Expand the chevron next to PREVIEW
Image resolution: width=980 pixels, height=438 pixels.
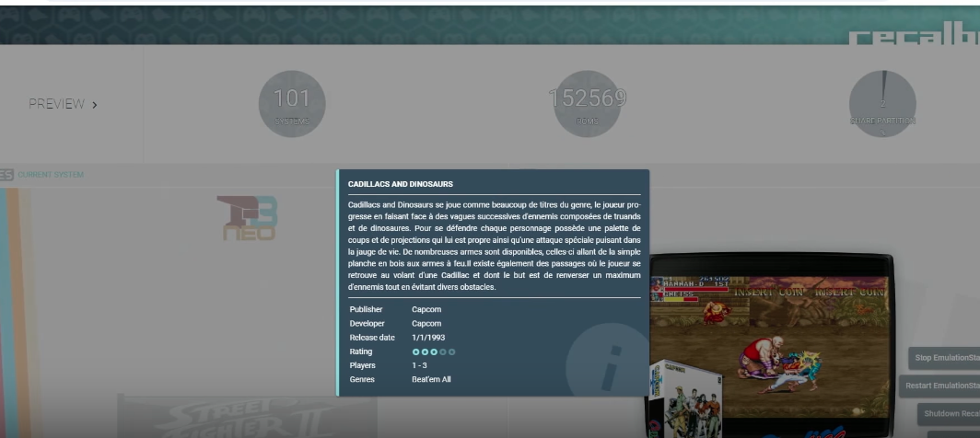coord(94,105)
